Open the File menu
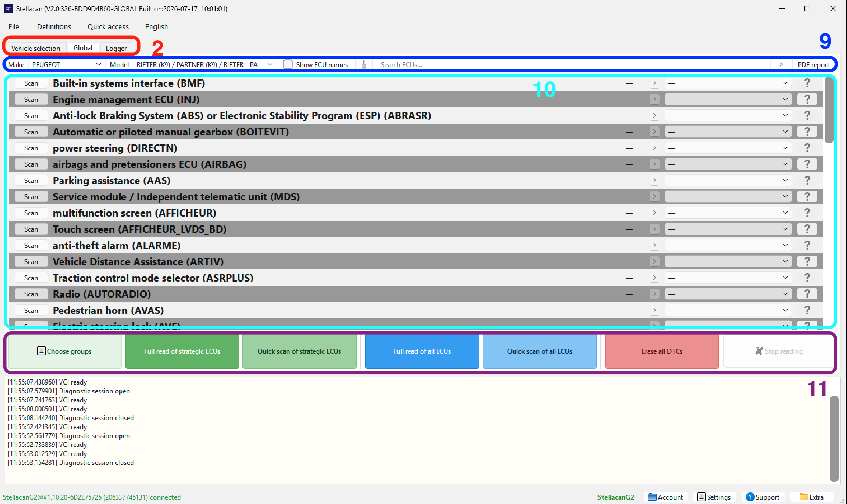 (14, 27)
